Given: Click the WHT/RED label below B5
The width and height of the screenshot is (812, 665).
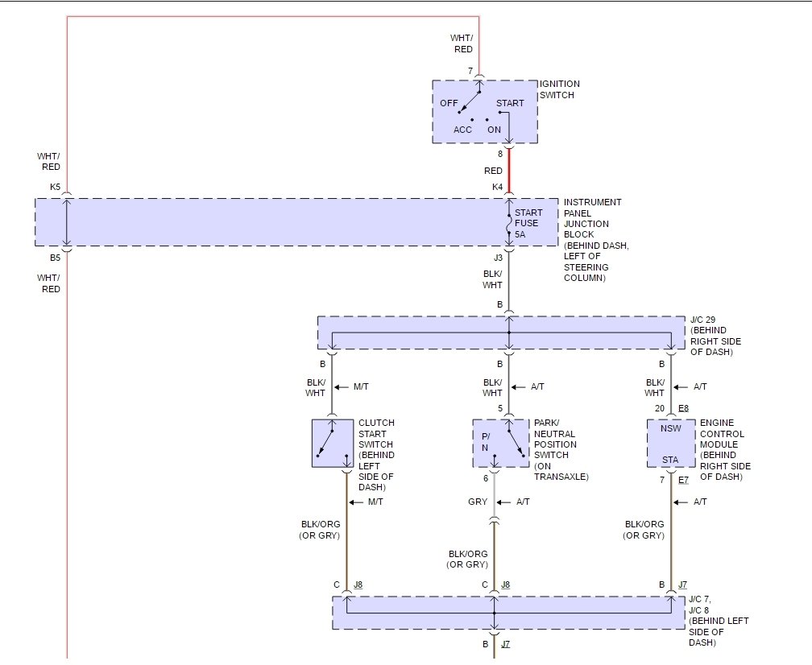Looking at the screenshot, I should point(48,283).
